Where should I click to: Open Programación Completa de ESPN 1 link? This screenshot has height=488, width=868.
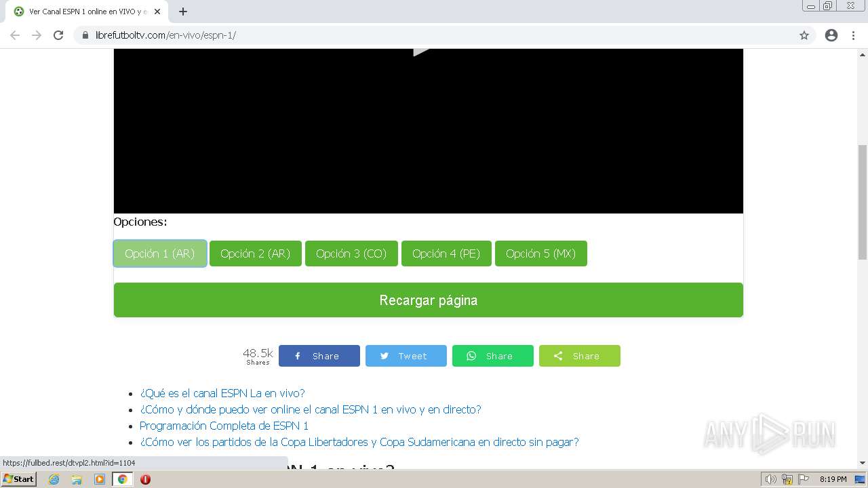click(x=224, y=426)
